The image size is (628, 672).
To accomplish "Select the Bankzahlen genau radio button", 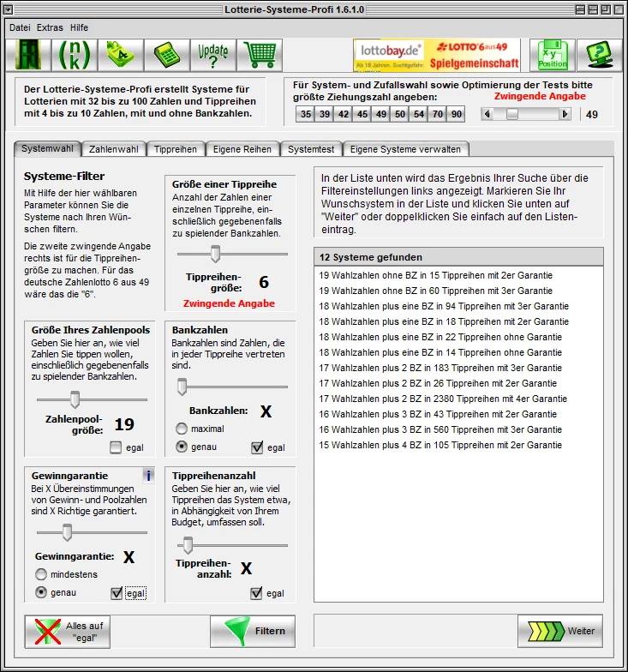I will click(x=182, y=447).
